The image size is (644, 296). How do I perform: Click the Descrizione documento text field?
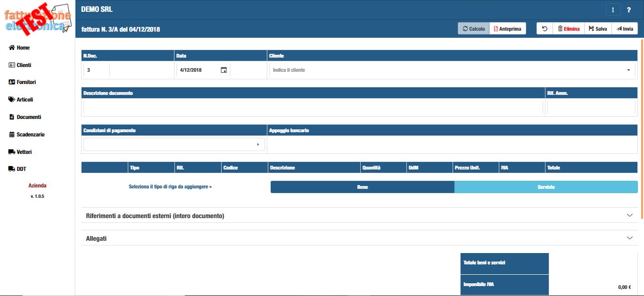[x=313, y=107]
